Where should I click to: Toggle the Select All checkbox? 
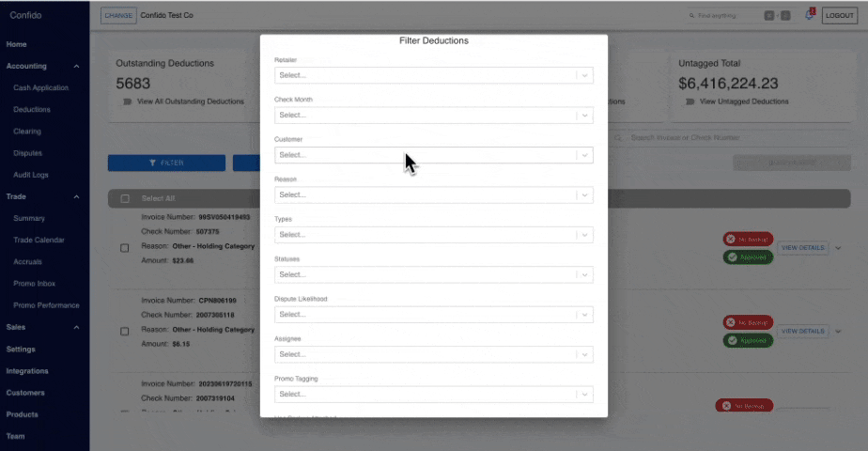[125, 198]
